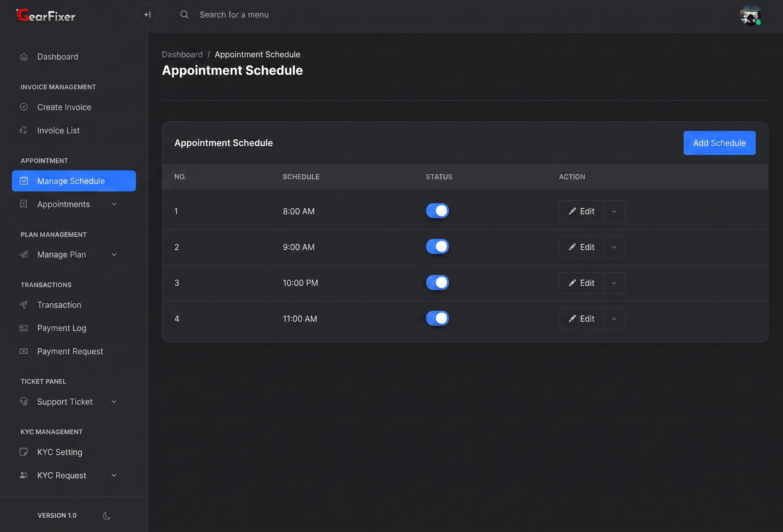Expand the Support Ticket submenu chevron
Viewport: 783px width, 532px height.
point(114,401)
